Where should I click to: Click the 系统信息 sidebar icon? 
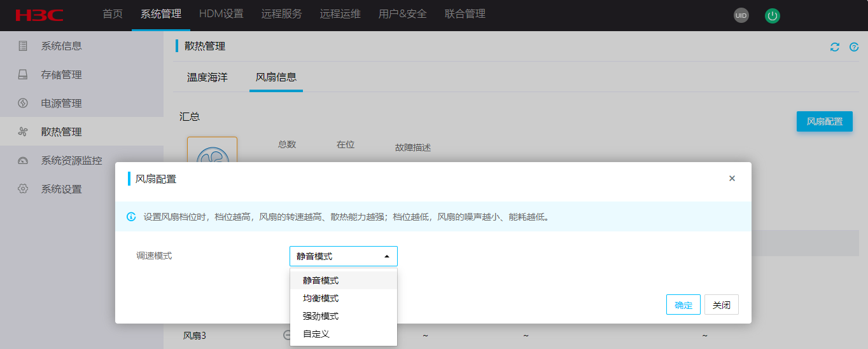point(23,46)
